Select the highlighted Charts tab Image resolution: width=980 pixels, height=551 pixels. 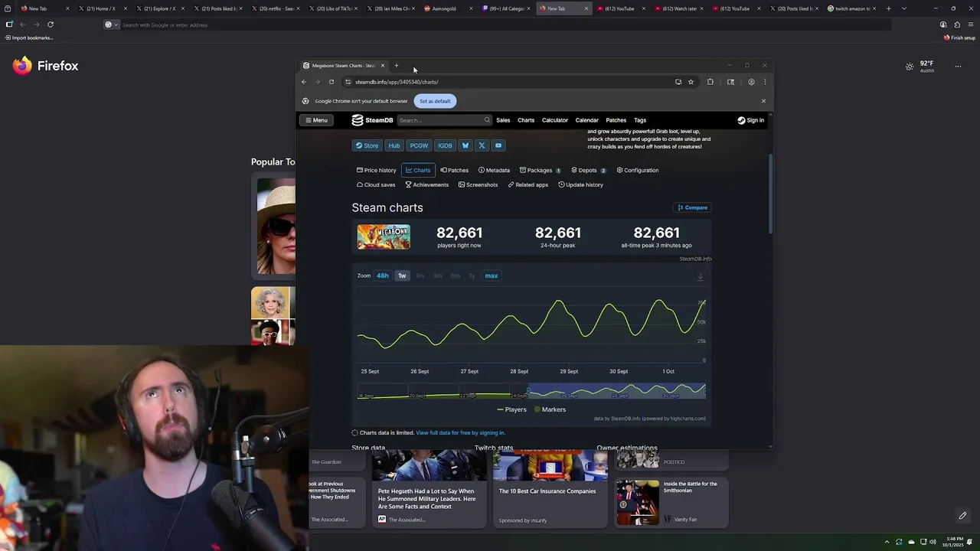(x=418, y=170)
